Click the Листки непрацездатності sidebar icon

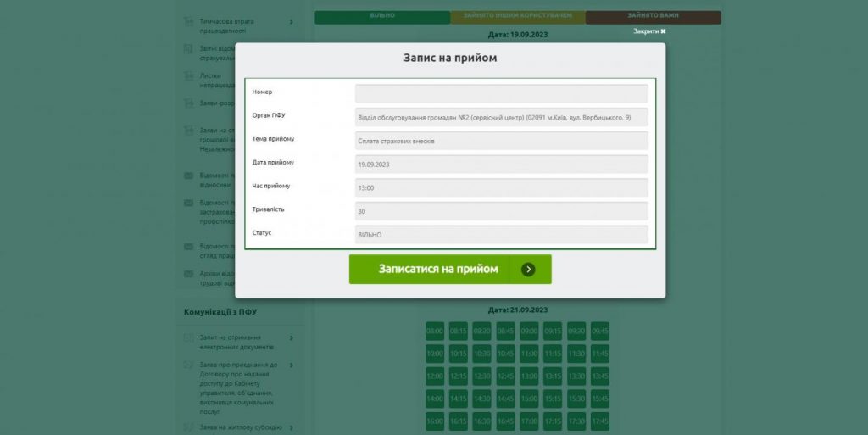pos(189,76)
